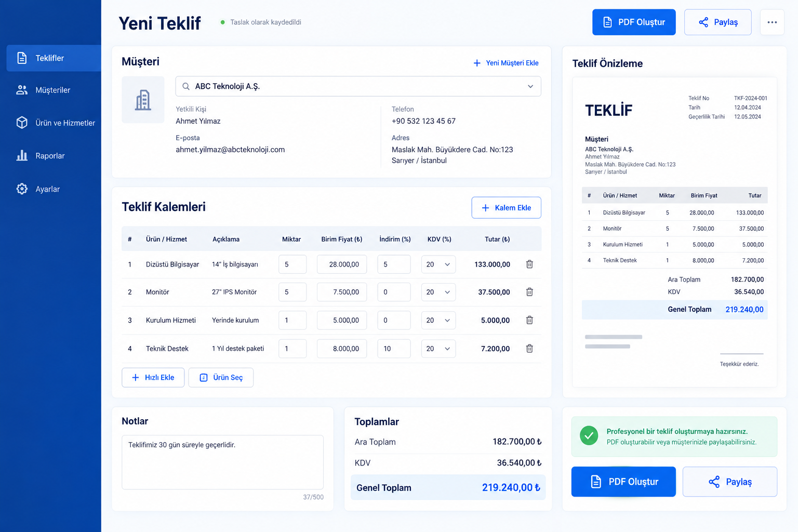The width and height of the screenshot is (798, 532).
Task: Edit quantity field for Dizüstü Bilgisayar
Action: pyautogui.click(x=292, y=264)
